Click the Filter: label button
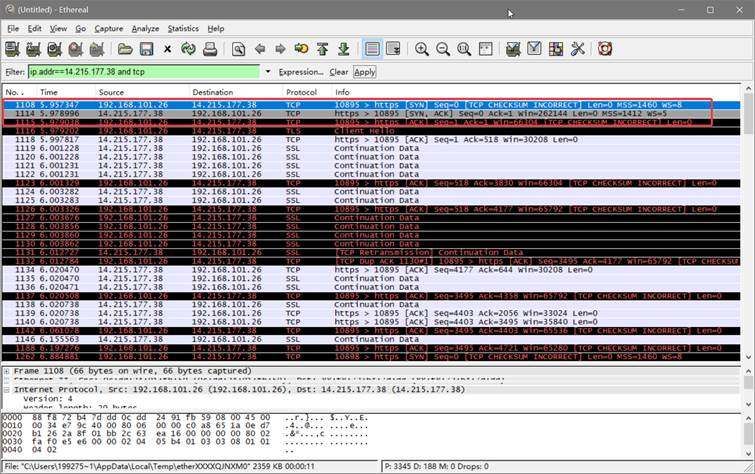The image size is (755, 474). point(14,72)
